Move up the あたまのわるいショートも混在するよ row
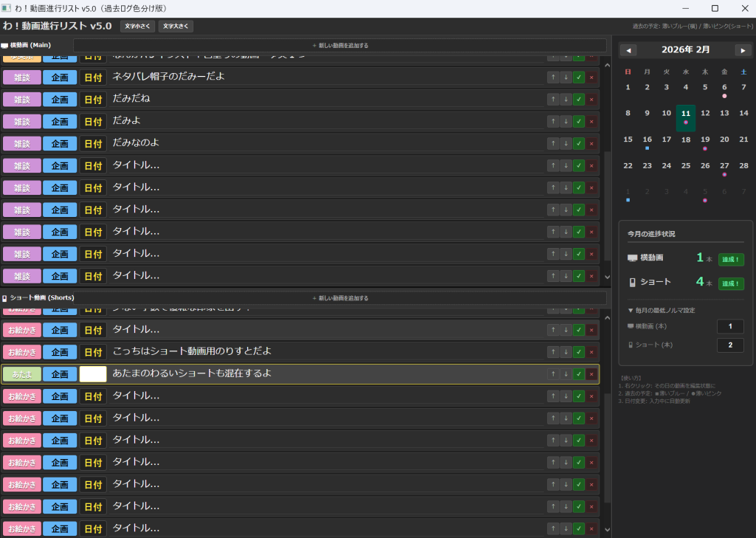The height and width of the screenshot is (538, 756). (x=553, y=374)
